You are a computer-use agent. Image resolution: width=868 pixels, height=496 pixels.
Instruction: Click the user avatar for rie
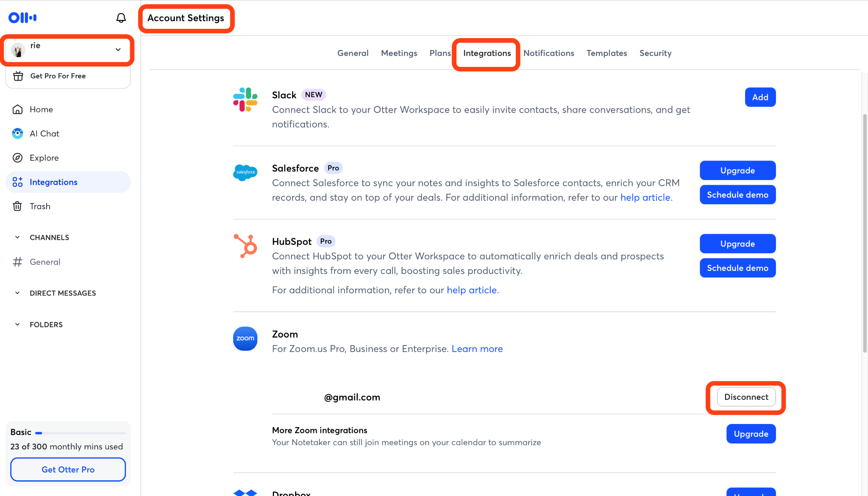(x=18, y=50)
